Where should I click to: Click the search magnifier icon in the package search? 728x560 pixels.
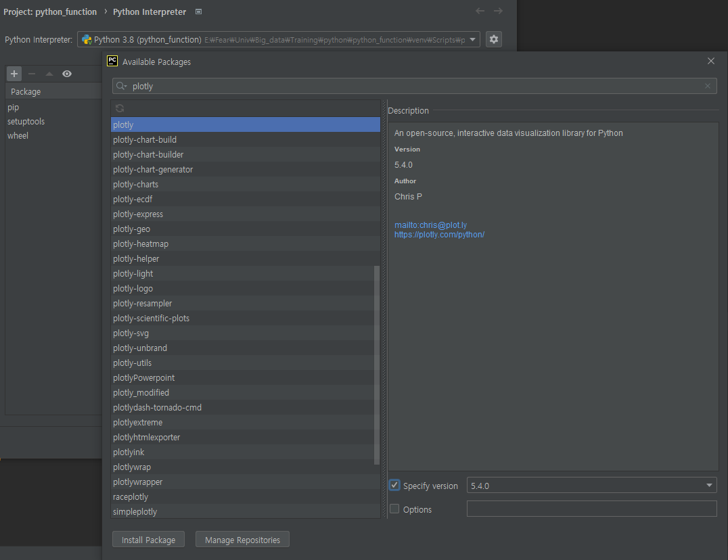point(121,86)
